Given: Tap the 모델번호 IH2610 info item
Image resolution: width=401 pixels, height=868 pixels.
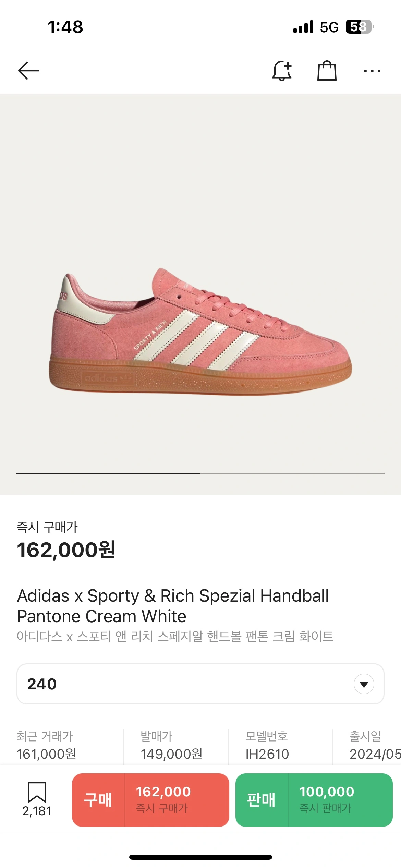Looking at the screenshot, I should click(267, 745).
